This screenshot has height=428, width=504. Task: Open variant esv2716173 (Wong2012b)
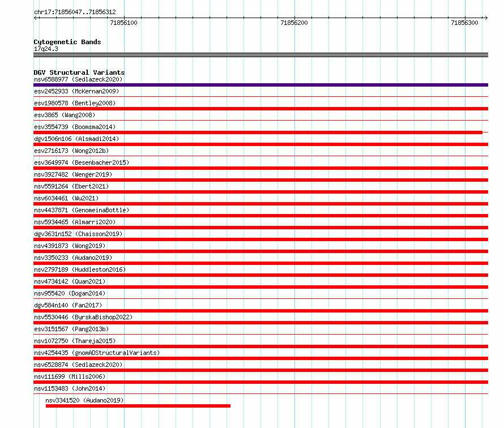click(x=71, y=151)
